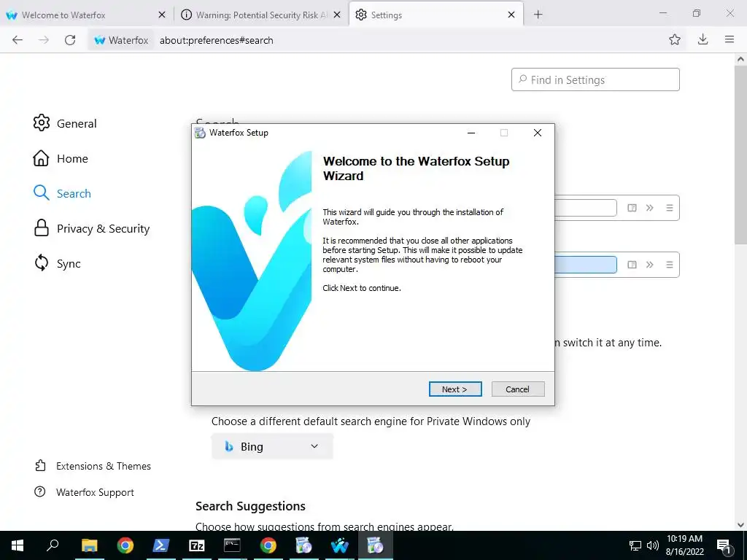Image resolution: width=747 pixels, height=560 pixels.
Task: Open 7-Zip from taskbar
Action: point(196,545)
